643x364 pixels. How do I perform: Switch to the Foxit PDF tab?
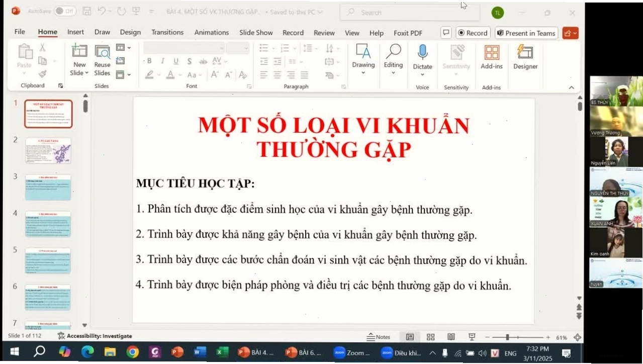pos(408,33)
